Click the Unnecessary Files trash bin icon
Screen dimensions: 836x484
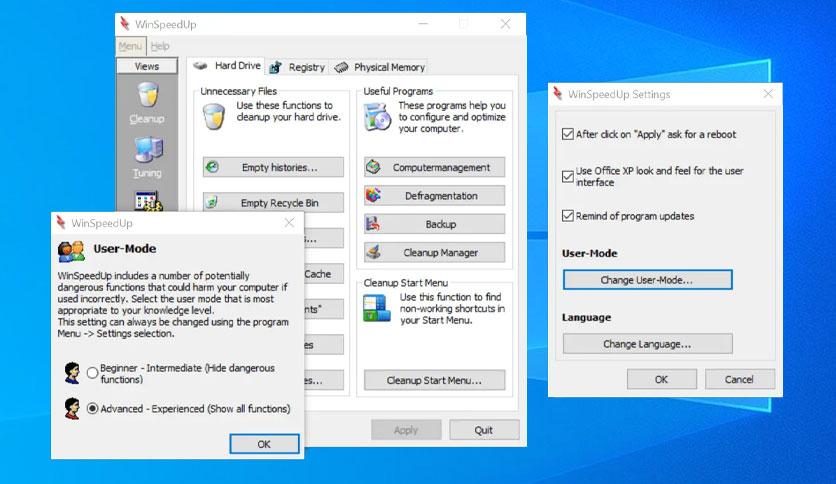click(x=214, y=117)
